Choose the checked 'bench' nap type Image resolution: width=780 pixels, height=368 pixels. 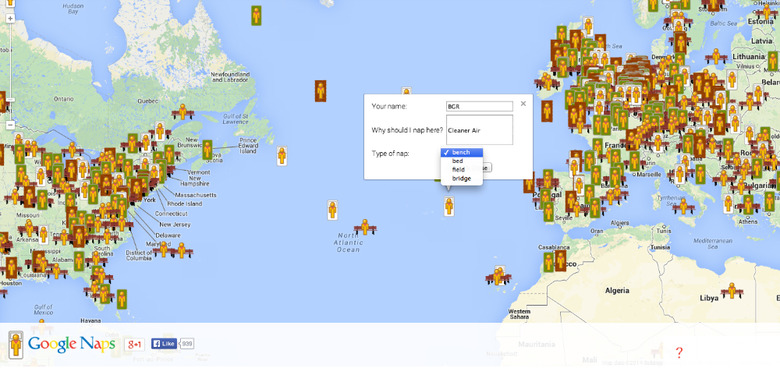coord(462,152)
